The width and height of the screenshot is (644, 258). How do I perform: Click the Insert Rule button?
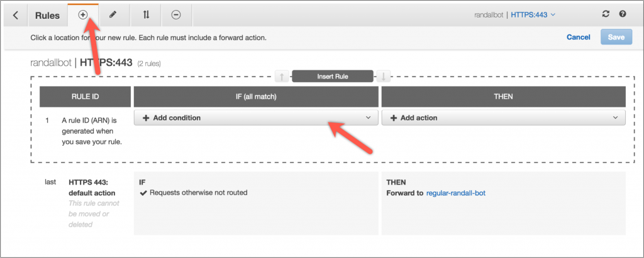tap(332, 77)
